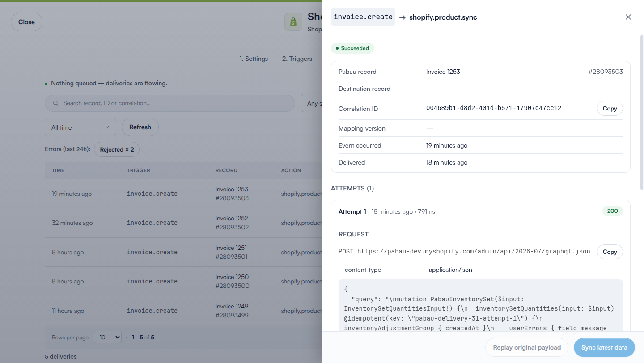This screenshot has height=363, width=644.
Task: Click the ATTEMPTS (1) section heading
Action: pyautogui.click(x=352, y=188)
